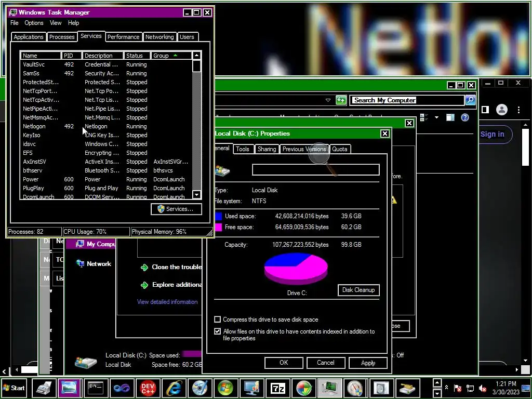Open the Sharing tab in disk properties

pyautogui.click(x=267, y=149)
